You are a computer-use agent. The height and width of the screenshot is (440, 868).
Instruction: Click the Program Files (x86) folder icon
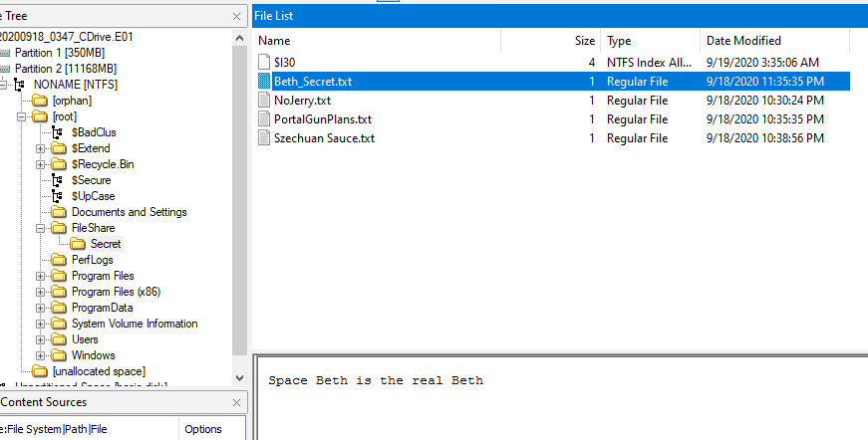pos(59,292)
